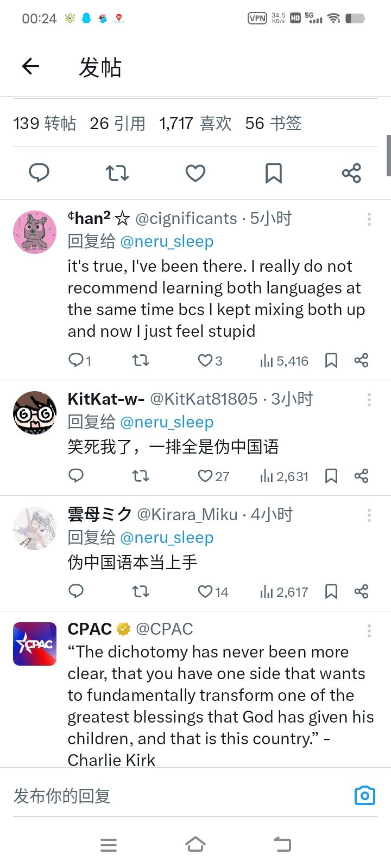Open the 1,717 喜欢 likes list

[x=195, y=123]
